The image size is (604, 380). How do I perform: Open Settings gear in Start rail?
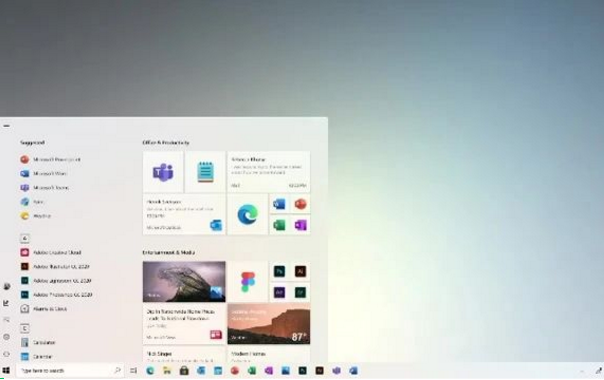coord(6,337)
